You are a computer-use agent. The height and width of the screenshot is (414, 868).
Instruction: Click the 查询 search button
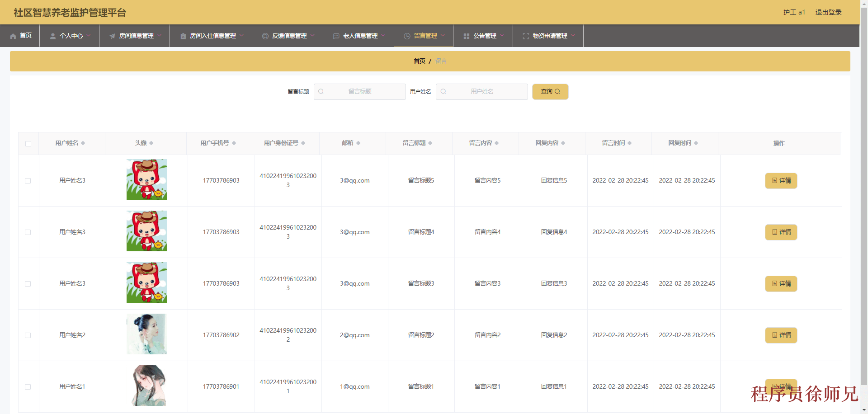click(x=550, y=92)
